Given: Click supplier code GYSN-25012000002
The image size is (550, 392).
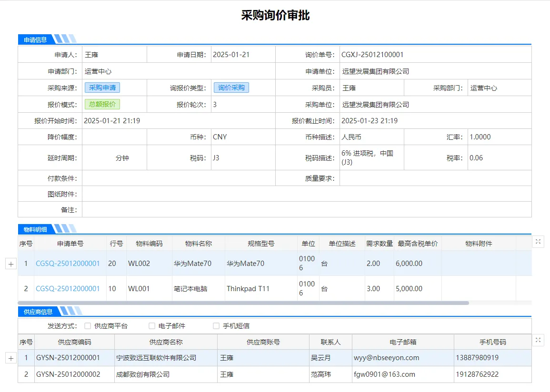Looking at the screenshot, I should [68, 374].
